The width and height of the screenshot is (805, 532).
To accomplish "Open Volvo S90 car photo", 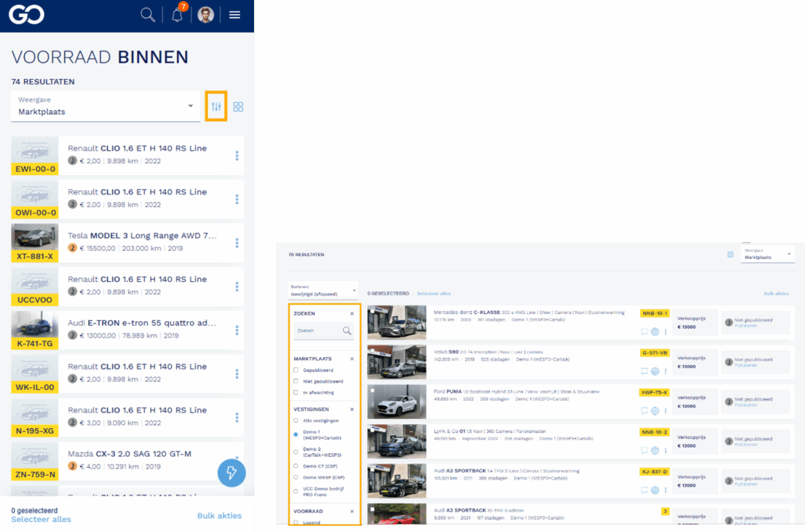I will [397, 362].
